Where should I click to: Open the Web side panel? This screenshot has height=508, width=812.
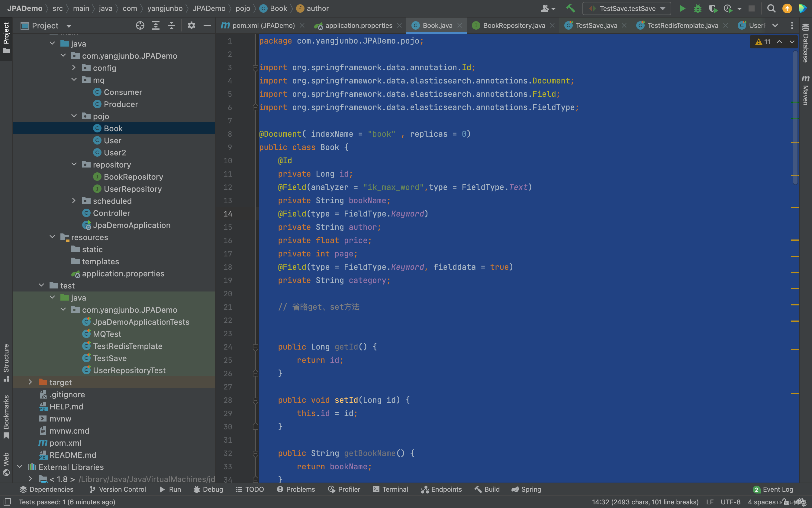(6, 464)
